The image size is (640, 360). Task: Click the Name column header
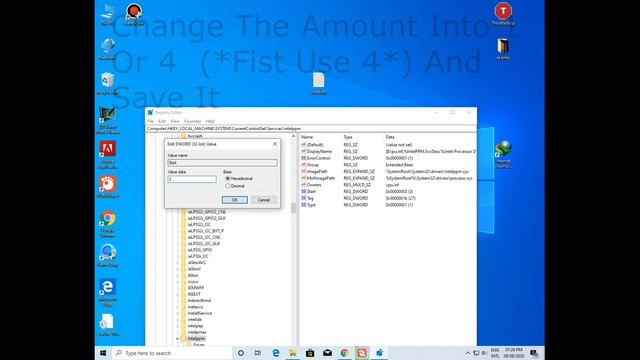[x=307, y=137]
